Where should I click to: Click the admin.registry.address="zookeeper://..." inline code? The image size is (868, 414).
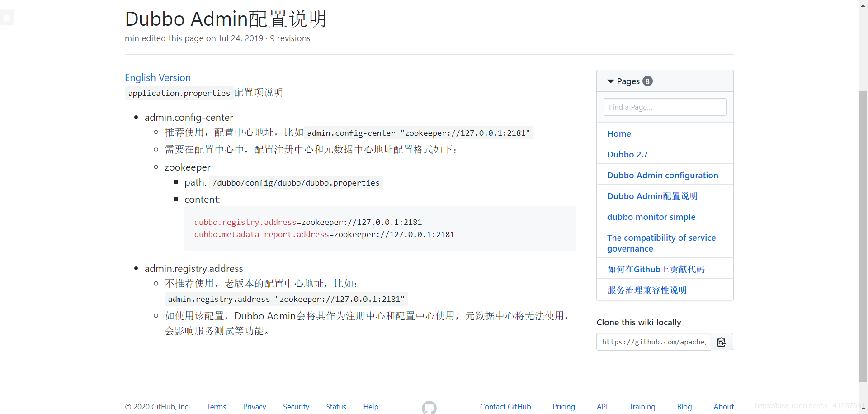coord(286,299)
